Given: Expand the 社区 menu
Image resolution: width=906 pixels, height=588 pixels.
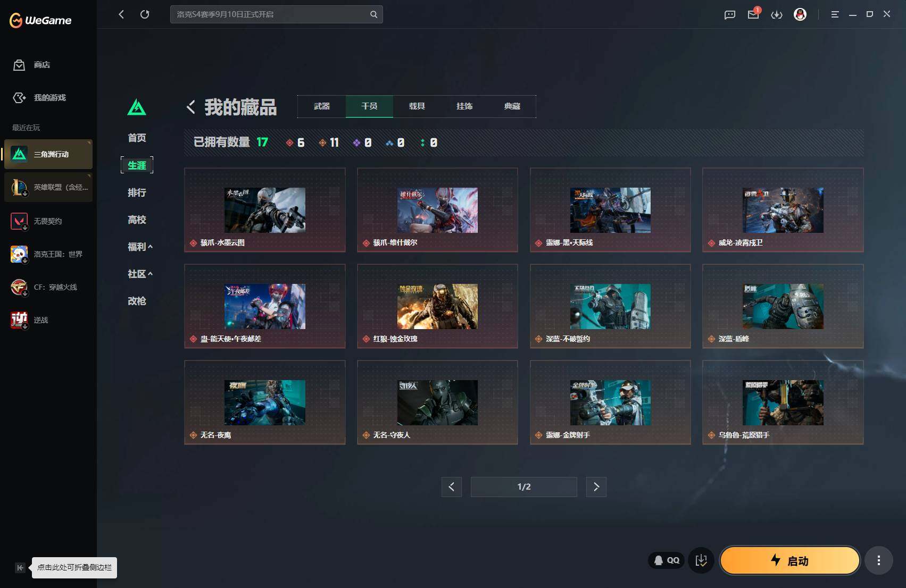Looking at the screenshot, I should 140,274.
